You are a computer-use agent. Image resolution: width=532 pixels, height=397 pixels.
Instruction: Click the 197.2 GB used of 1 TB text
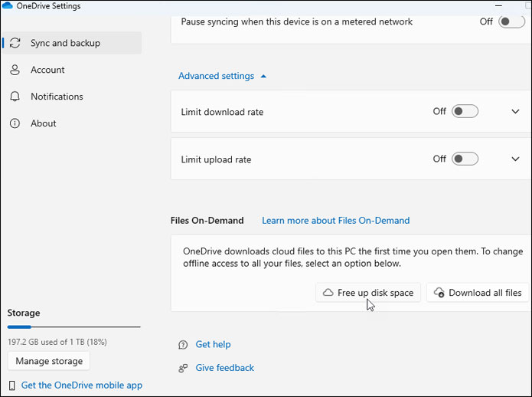57,342
